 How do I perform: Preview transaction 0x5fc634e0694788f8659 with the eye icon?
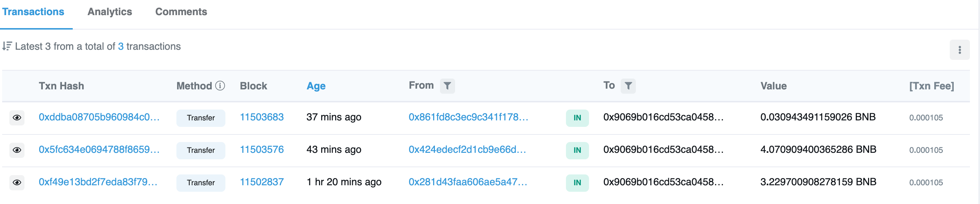coord(17,150)
